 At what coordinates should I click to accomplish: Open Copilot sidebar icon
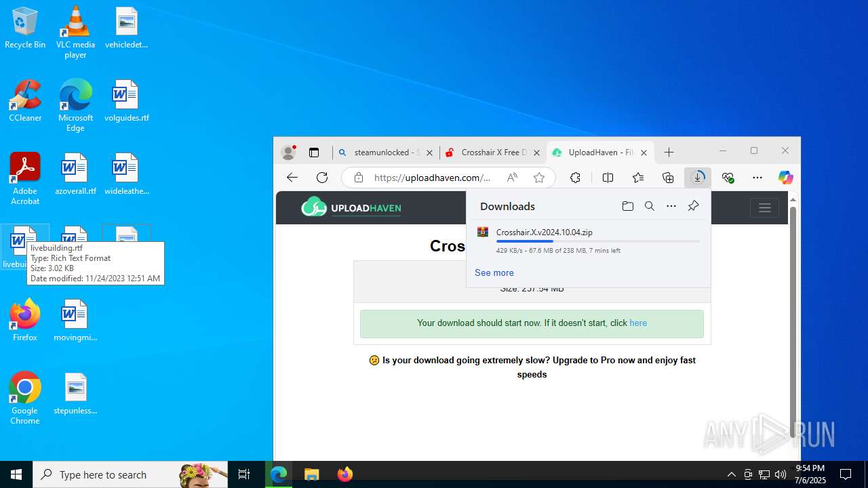point(785,178)
